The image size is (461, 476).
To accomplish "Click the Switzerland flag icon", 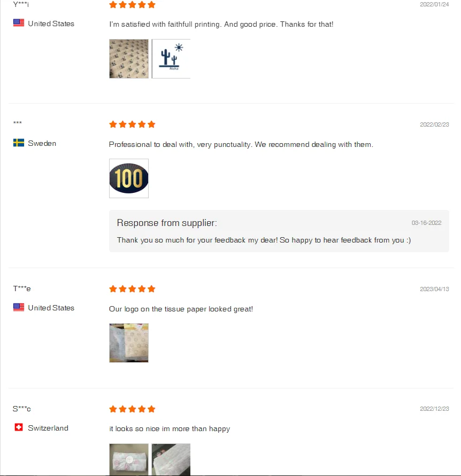I will point(19,427).
